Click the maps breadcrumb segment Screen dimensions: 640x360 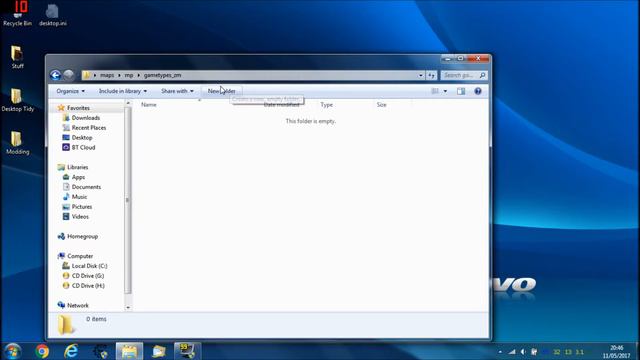107,75
